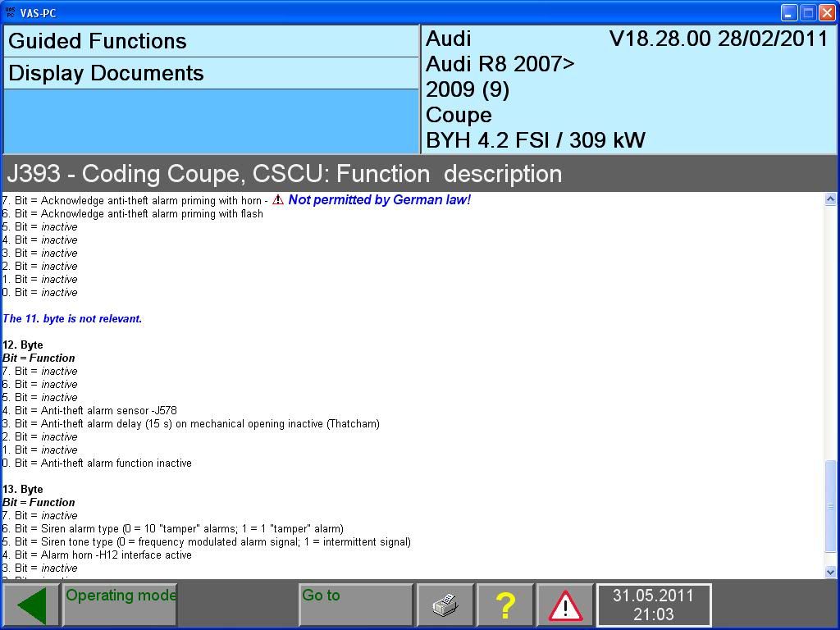Open help with the yellow question mark
Image resolution: width=840 pixels, height=630 pixels.
(505, 605)
